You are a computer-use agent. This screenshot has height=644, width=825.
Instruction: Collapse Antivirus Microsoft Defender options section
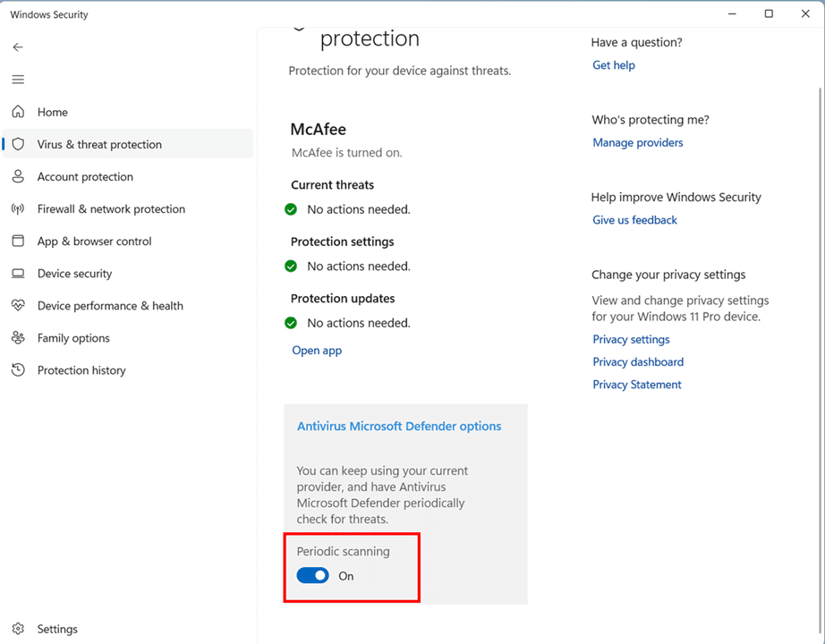[x=398, y=427]
